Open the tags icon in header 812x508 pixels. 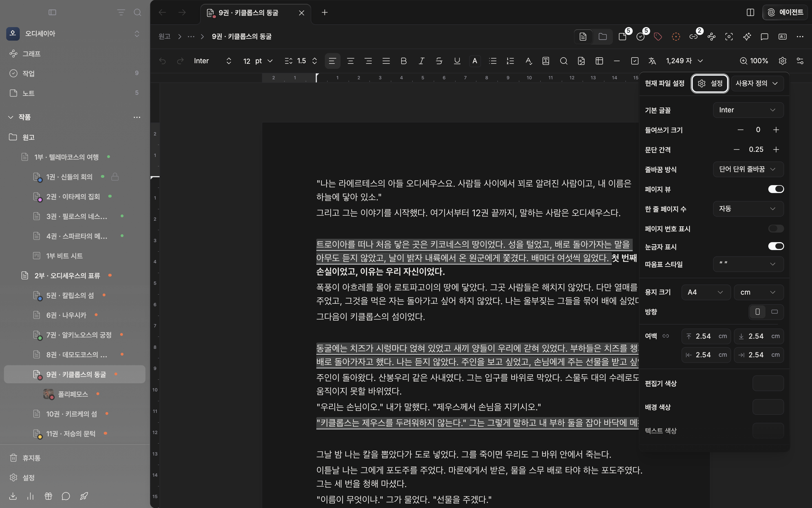point(658,36)
